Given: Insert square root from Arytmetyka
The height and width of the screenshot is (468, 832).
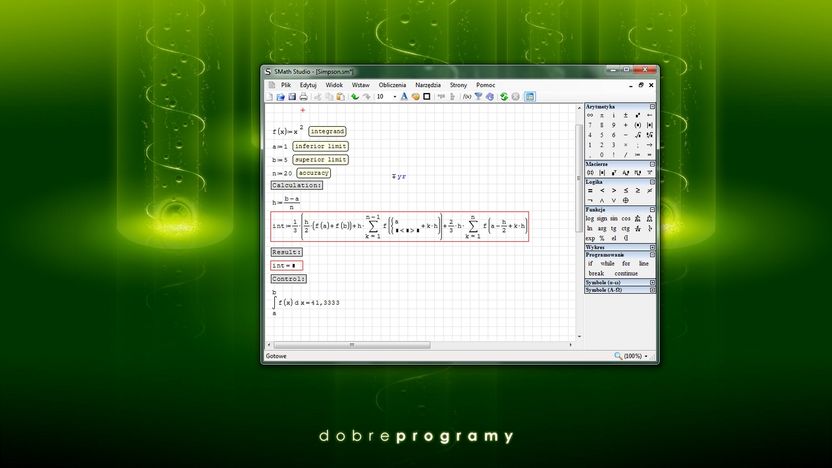Looking at the screenshot, I should click(637, 135).
